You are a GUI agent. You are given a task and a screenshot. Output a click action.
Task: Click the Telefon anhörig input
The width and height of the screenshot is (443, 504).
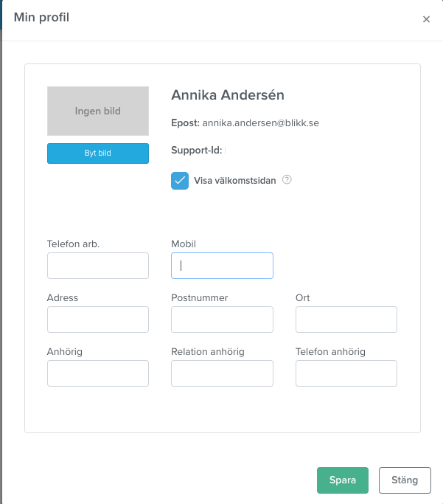(x=346, y=373)
